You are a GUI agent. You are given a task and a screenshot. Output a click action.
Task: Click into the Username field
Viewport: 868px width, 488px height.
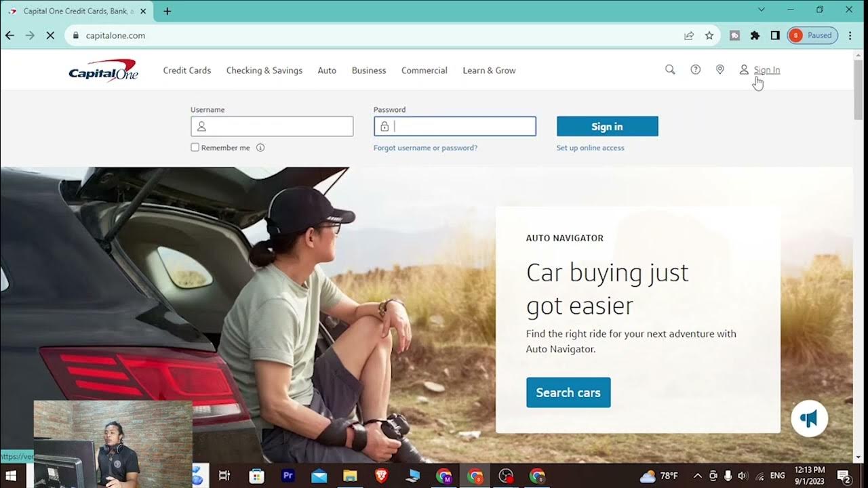click(272, 126)
